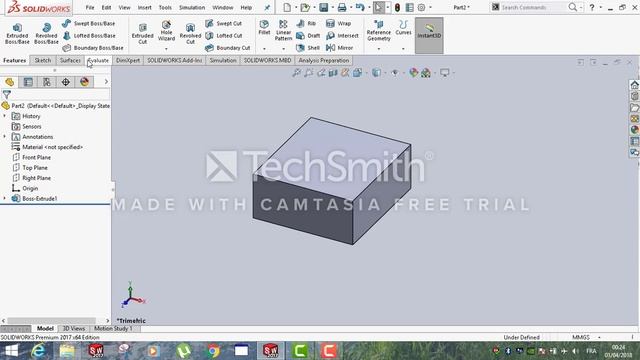Switch to the Evaluate ribbon tab
The image size is (640, 360).
click(x=98, y=60)
